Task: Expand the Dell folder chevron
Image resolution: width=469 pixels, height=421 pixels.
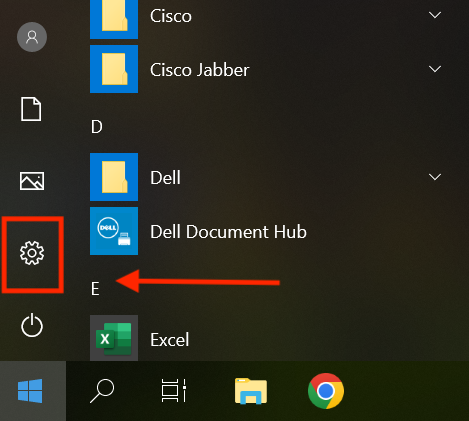Action: (x=435, y=177)
